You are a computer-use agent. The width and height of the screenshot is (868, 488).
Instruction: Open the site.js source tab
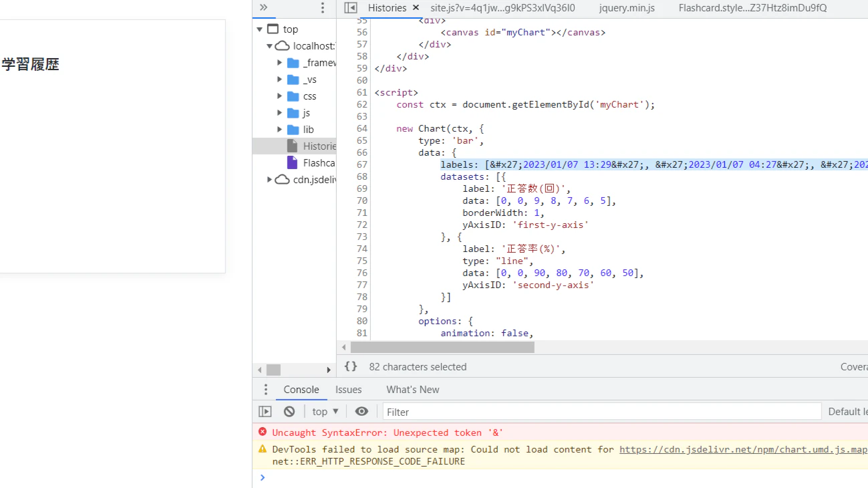point(502,8)
